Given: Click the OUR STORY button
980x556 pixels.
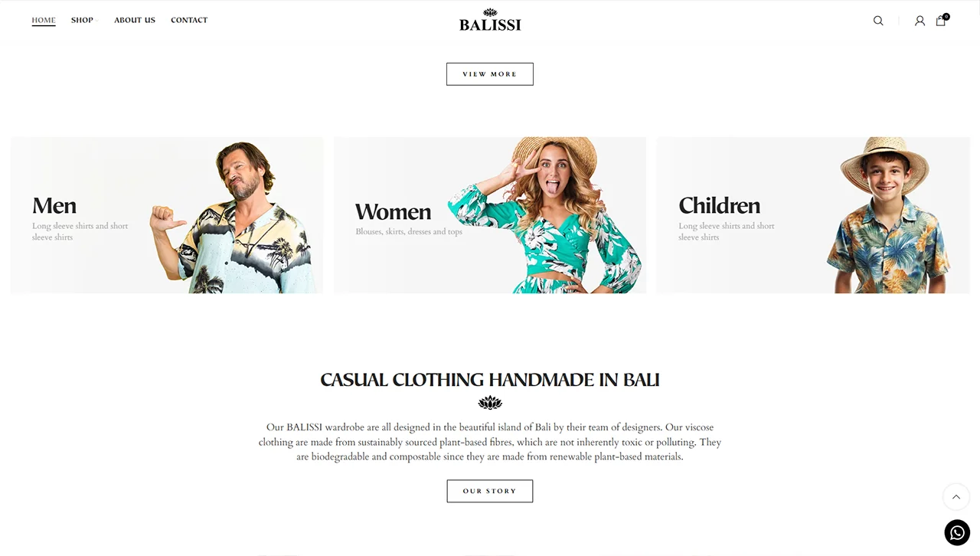Looking at the screenshot, I should point(490,491).
